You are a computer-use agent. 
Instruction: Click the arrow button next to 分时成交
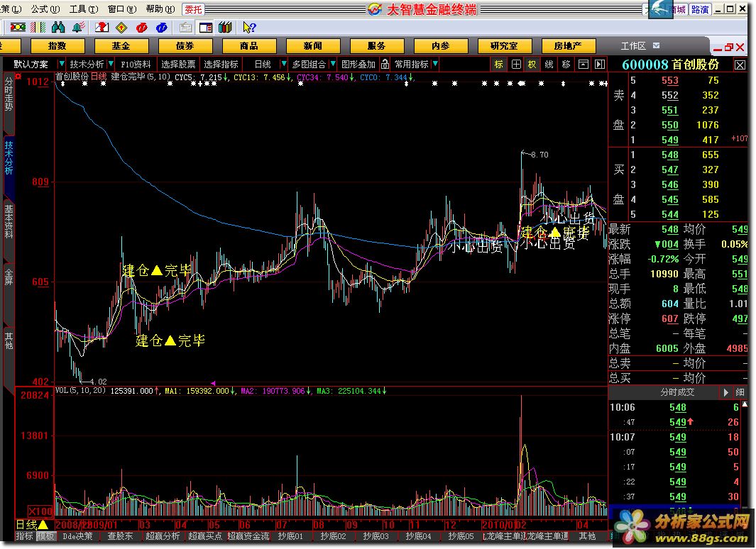click(725, 392)
